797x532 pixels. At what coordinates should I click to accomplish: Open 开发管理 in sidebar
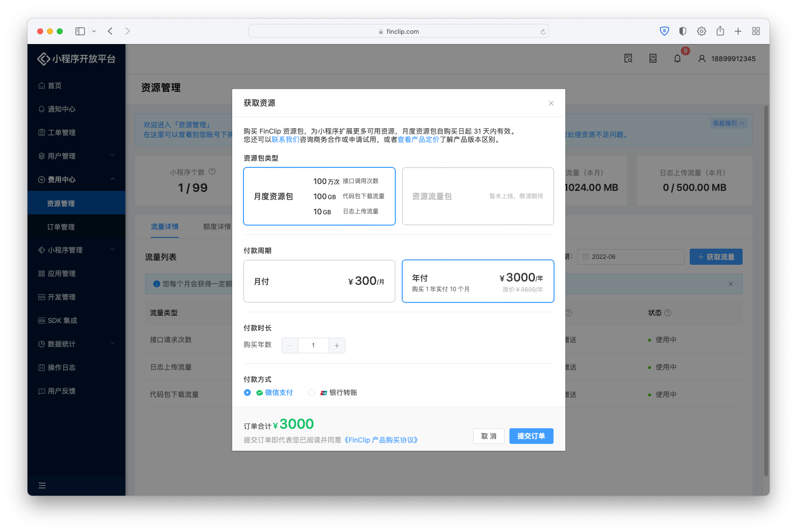coord(76,297)
